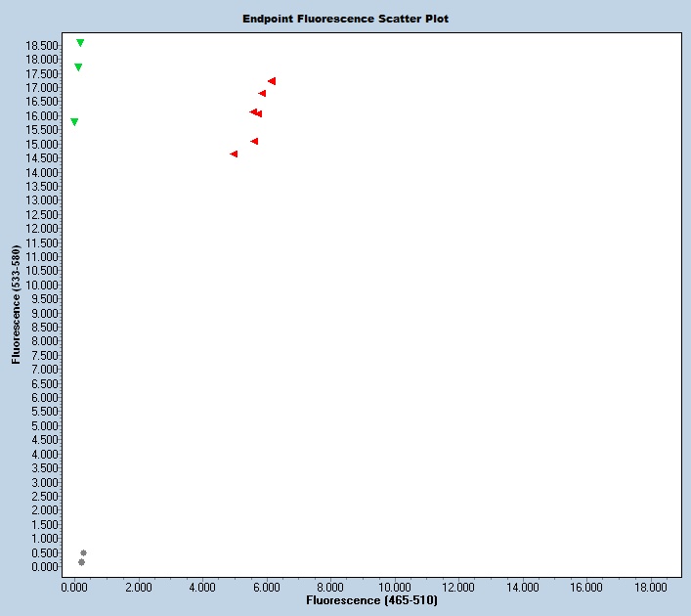Select the highest red triangle data point

(272, 81)
